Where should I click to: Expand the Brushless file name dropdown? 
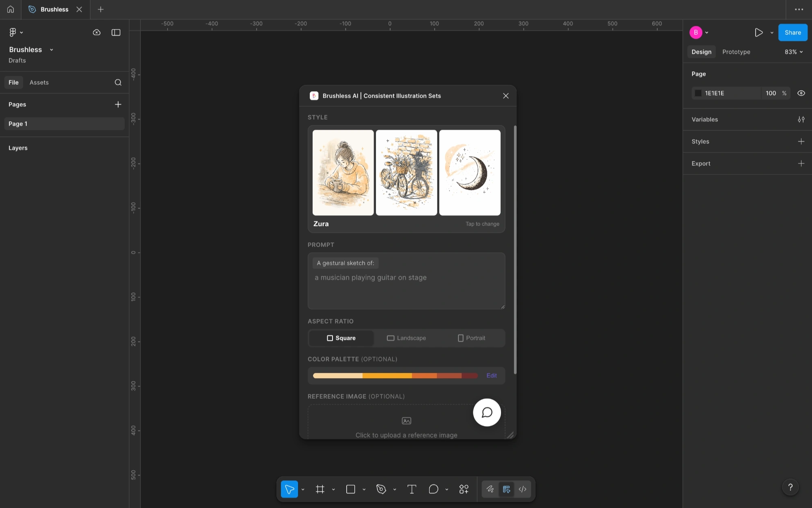[51, 50]
